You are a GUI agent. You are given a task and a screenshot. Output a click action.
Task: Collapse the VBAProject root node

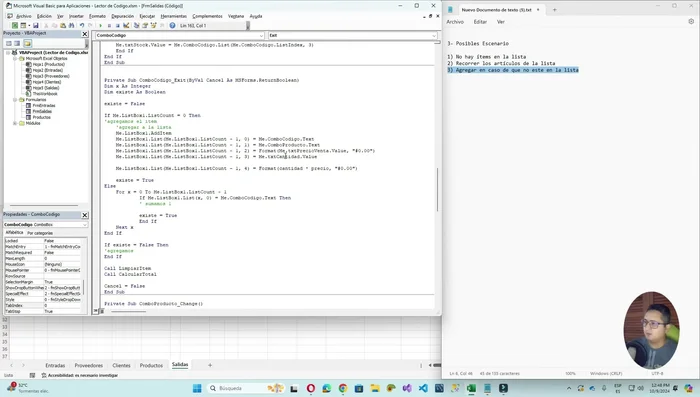[8, 53]
